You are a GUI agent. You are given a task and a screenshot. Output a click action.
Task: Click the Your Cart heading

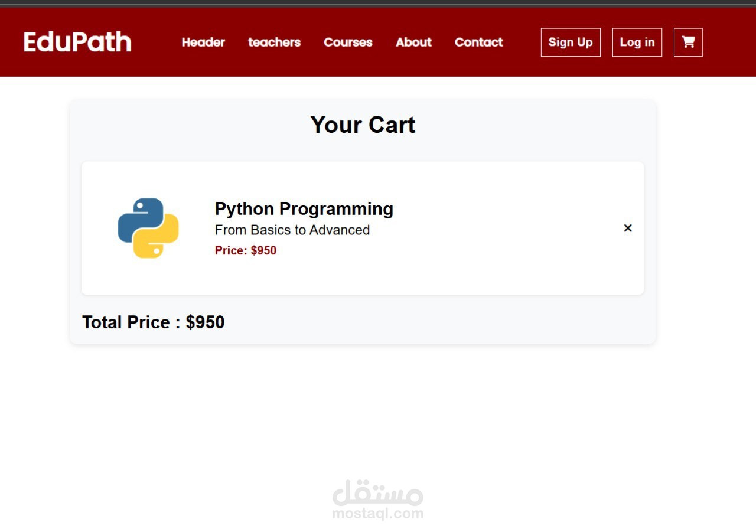pyautogui.click(x=363, y=125)
